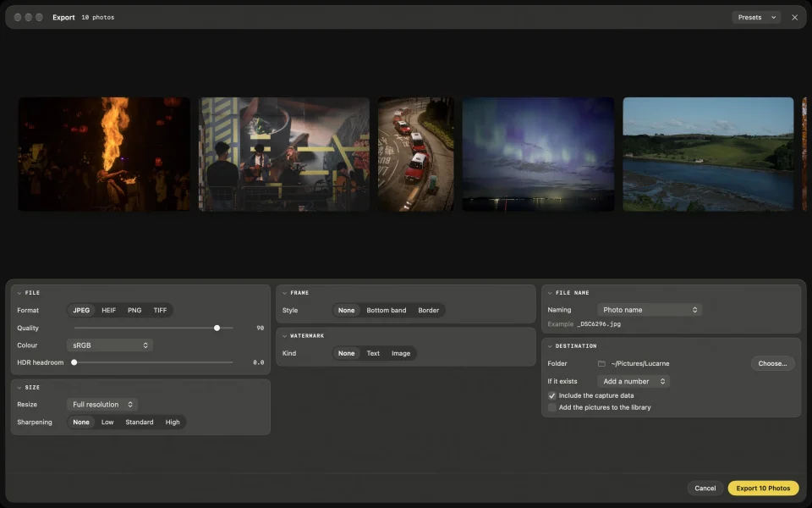The image size is (812, 508).
Task: Click Export 10 Photos button
Action: [x=763, y=488]
